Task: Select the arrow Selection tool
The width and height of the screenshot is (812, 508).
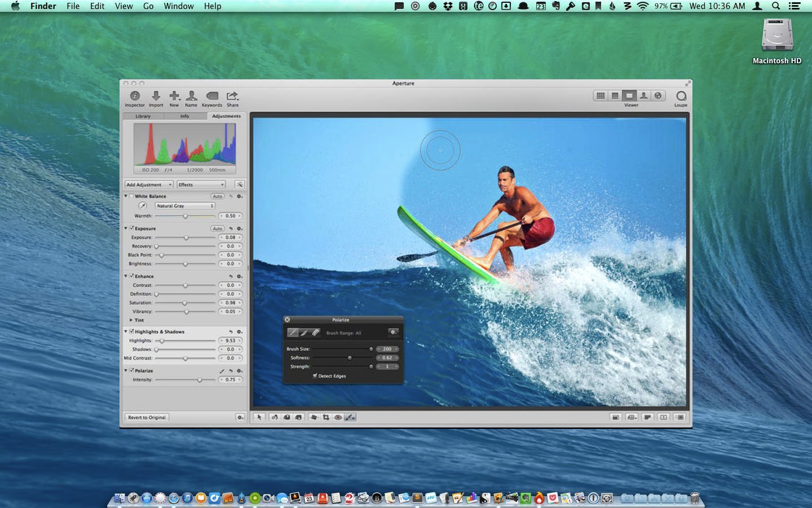Action: pyautogui.click(x=259, y=418)
